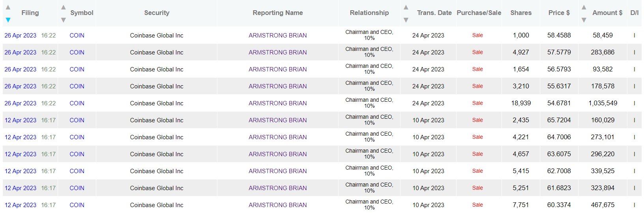Viewport: 644px width, 213px height.
Task: Sort Trans. Date ascending with up arrow
Action: pyautogui.click(x=406, y=7)
